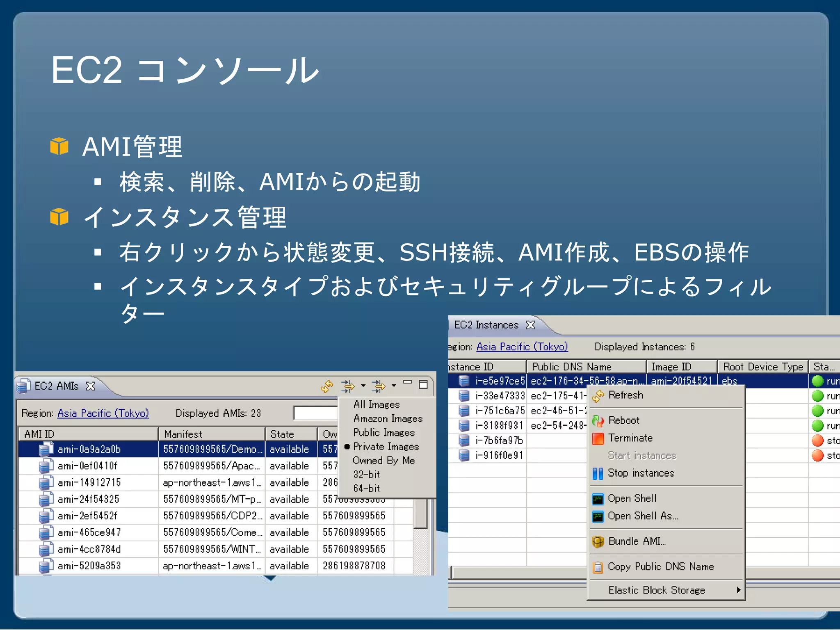840x630 pixels.
Task: Click green running status icon for i-e5e97ce5
Action: [x=818, y=381]
